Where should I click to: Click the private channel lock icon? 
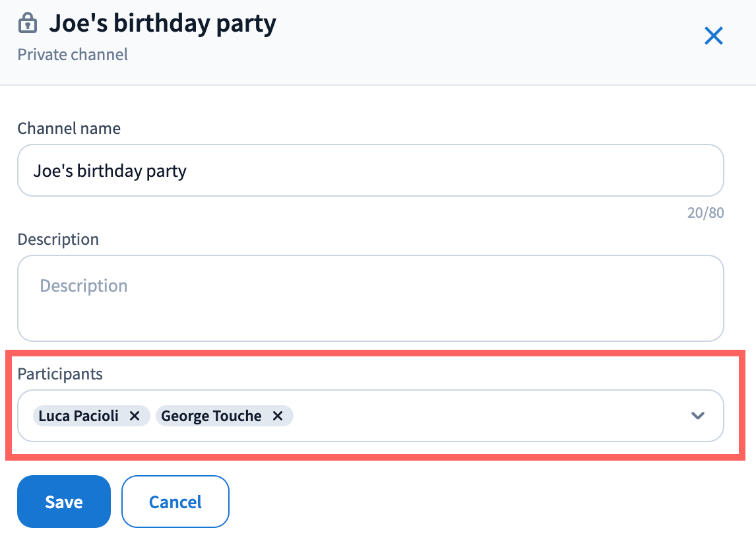pos(28,24)
